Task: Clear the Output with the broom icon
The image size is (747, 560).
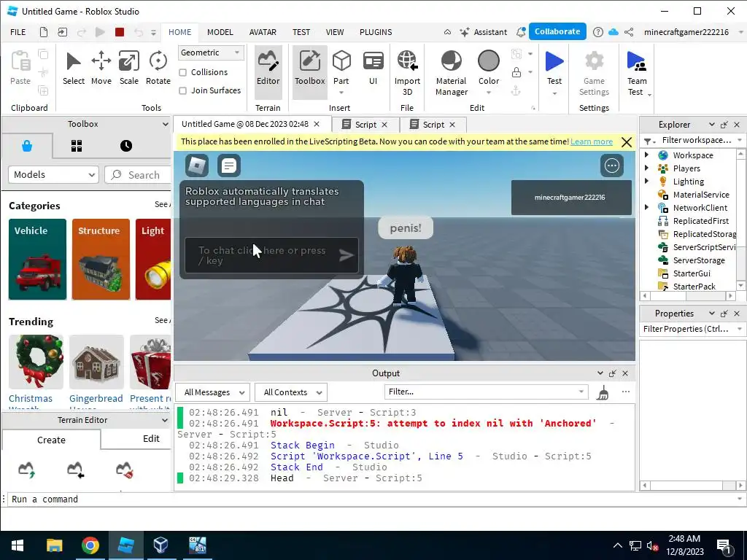Action: (x=603, y=392)
